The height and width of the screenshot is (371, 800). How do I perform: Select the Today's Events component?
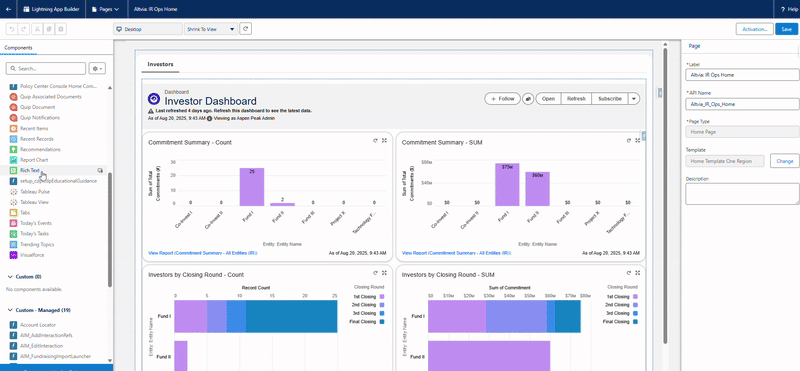(x=36, y=223)
